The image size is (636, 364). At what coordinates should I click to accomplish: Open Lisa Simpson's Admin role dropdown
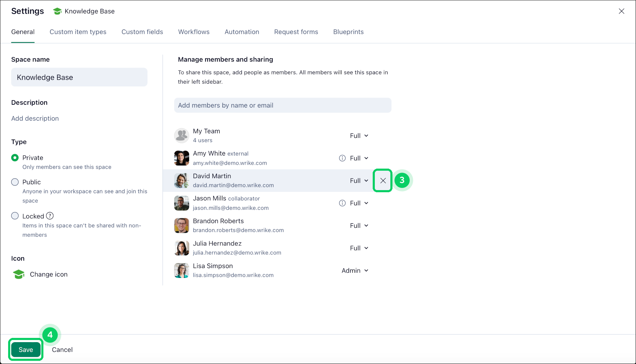click(355, 271)
